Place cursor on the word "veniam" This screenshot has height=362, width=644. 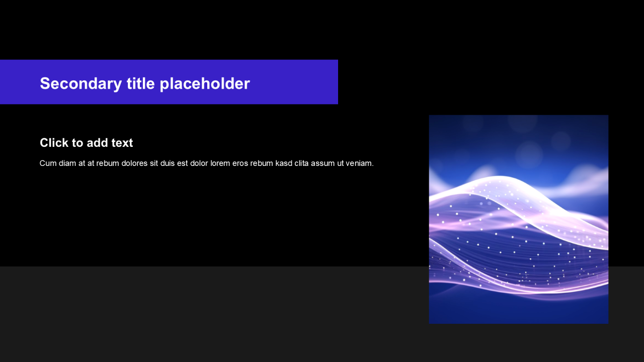(x=359, y=163)
